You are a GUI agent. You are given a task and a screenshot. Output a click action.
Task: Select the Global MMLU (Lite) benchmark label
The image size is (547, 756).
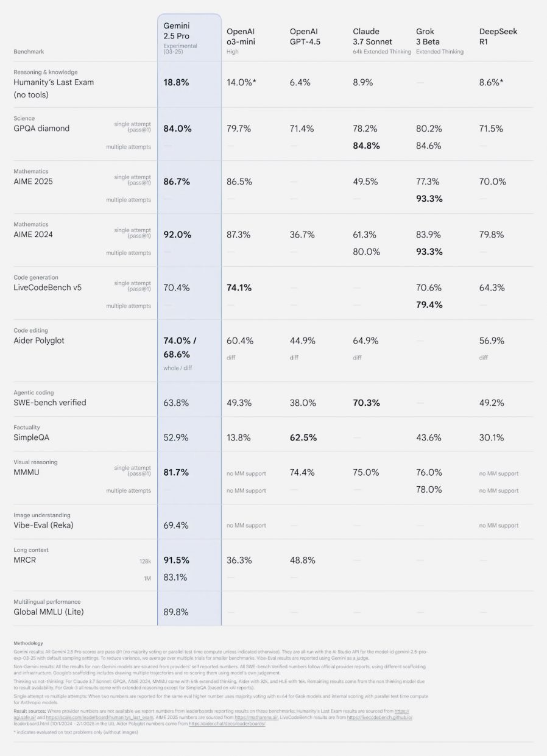[48, 612]
